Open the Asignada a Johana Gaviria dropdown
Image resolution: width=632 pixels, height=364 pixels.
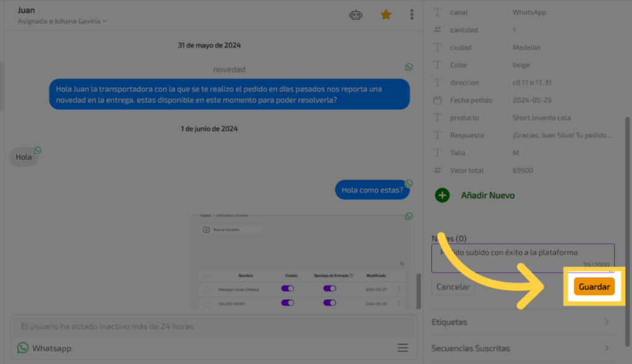pyautogui.click(x=63, y=21)
